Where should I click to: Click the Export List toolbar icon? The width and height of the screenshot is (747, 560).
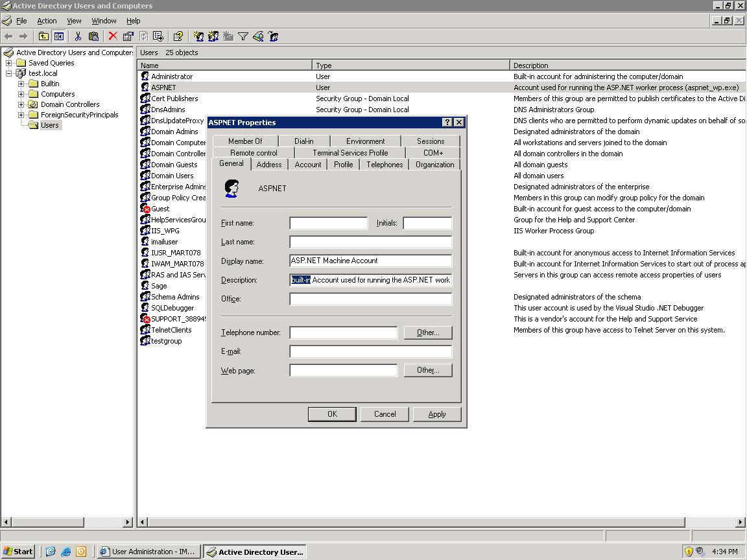(158, 36)
